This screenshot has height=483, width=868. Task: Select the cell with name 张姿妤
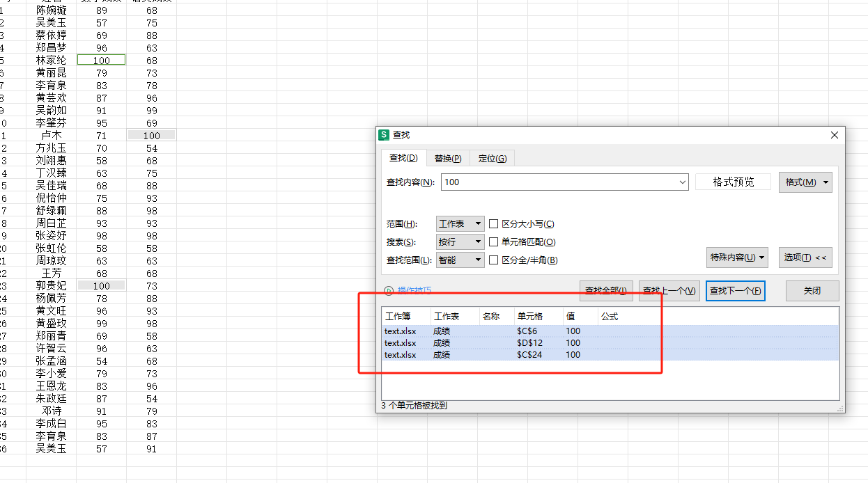pos(52,236)
